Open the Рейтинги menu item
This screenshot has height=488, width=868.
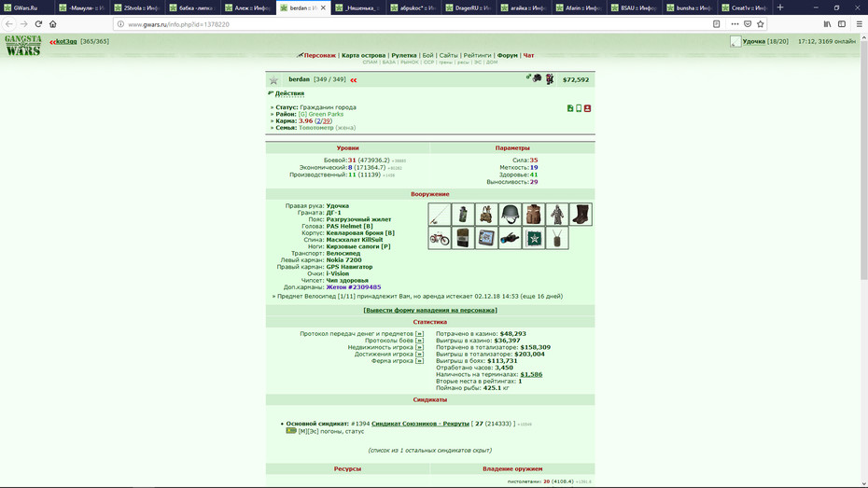tap(477, 55)
